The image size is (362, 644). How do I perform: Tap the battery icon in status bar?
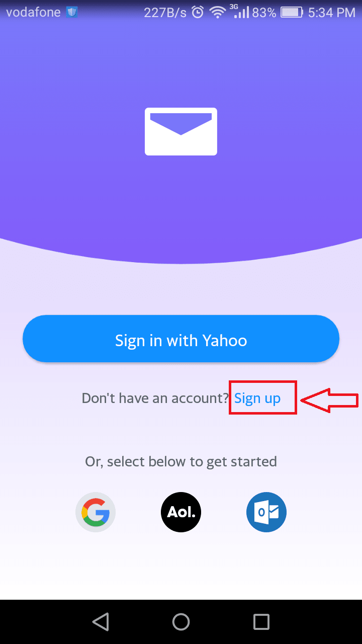click(292, 13)
